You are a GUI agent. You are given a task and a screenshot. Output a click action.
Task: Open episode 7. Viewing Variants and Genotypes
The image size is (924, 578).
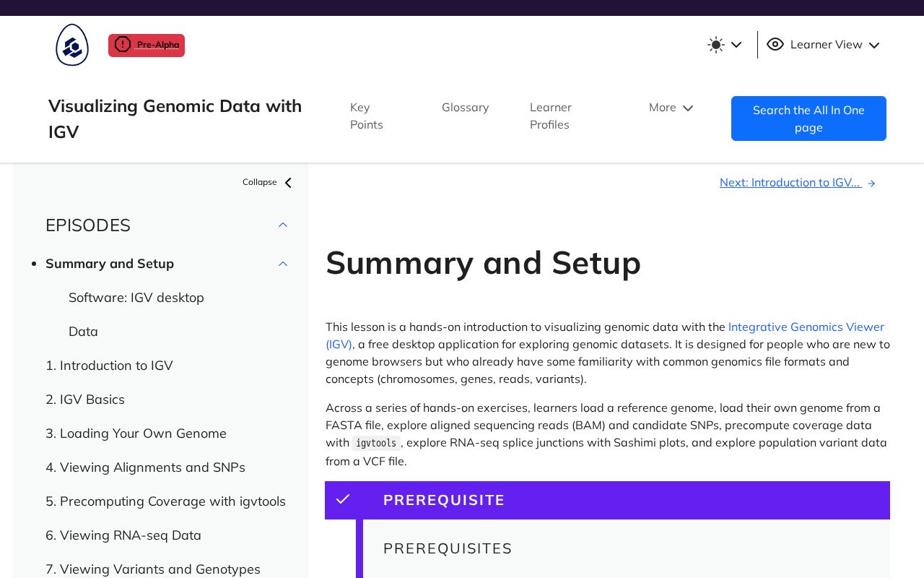click(x=153, y=569)
